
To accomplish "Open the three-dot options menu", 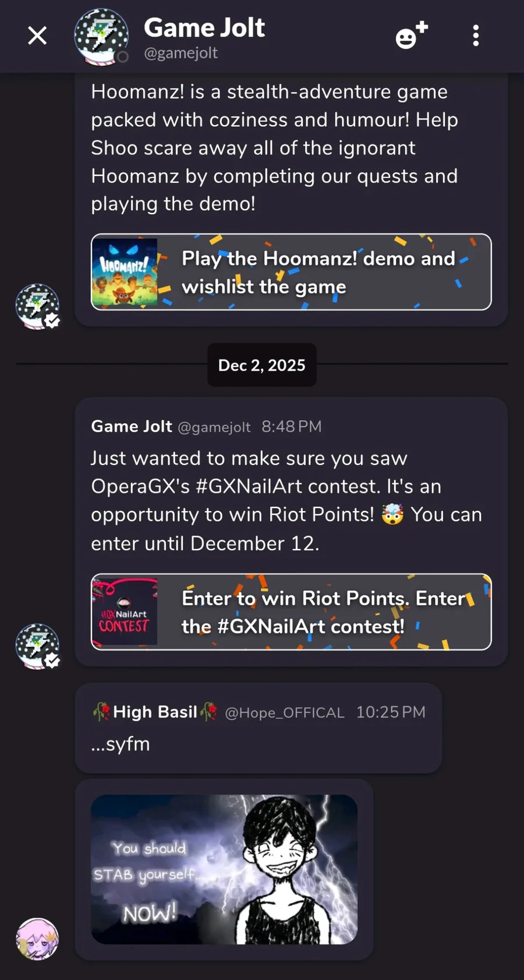I will tap(476, 35).
